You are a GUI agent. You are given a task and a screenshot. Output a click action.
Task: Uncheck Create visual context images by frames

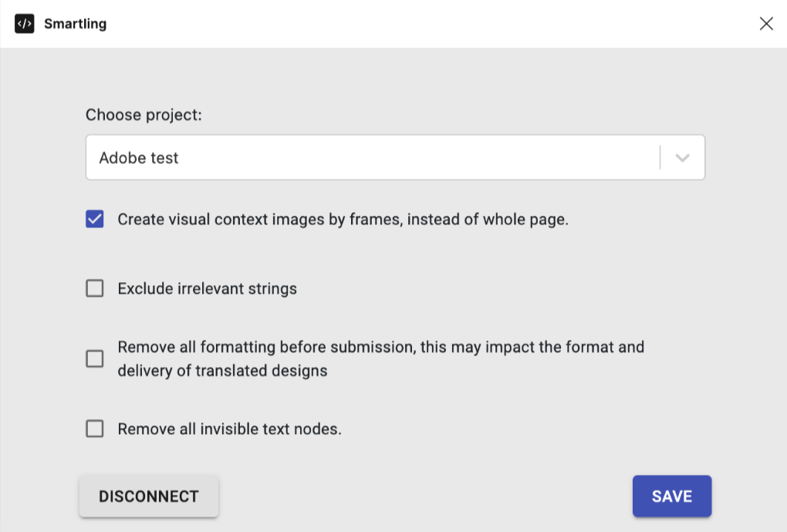95,219
